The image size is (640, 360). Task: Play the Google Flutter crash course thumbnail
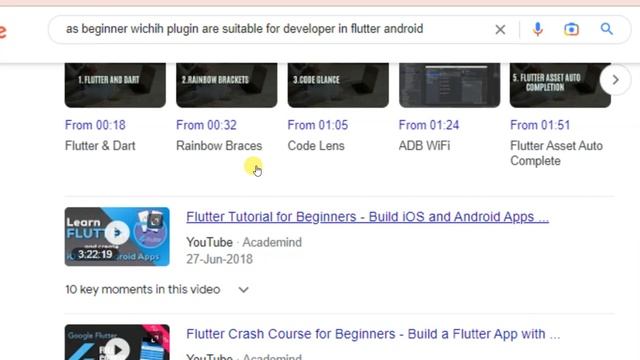pyautogui.click(x=117, y=342)
